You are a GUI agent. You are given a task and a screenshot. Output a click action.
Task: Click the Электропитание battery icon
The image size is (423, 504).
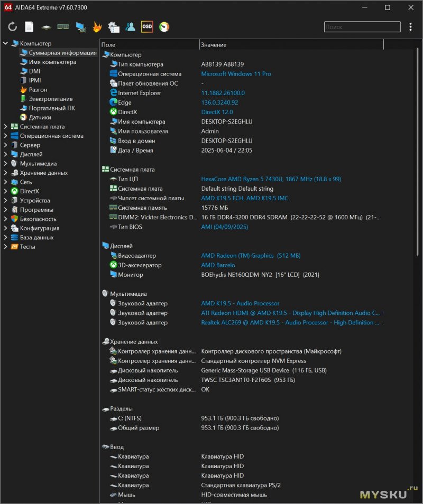tap(23, 99)
